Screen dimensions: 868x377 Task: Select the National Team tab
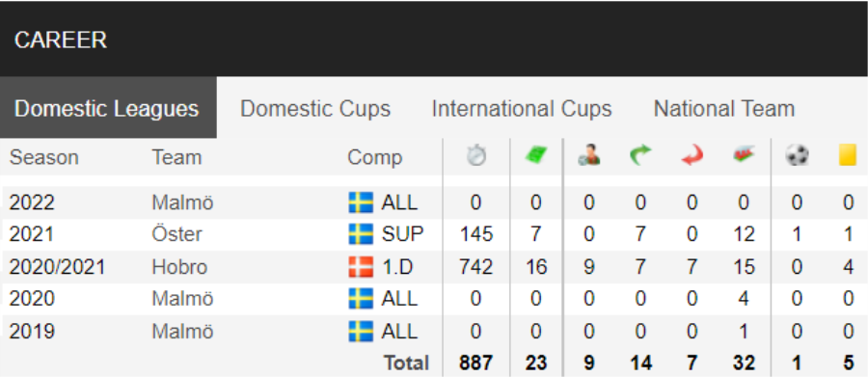[x=724, y=109]
